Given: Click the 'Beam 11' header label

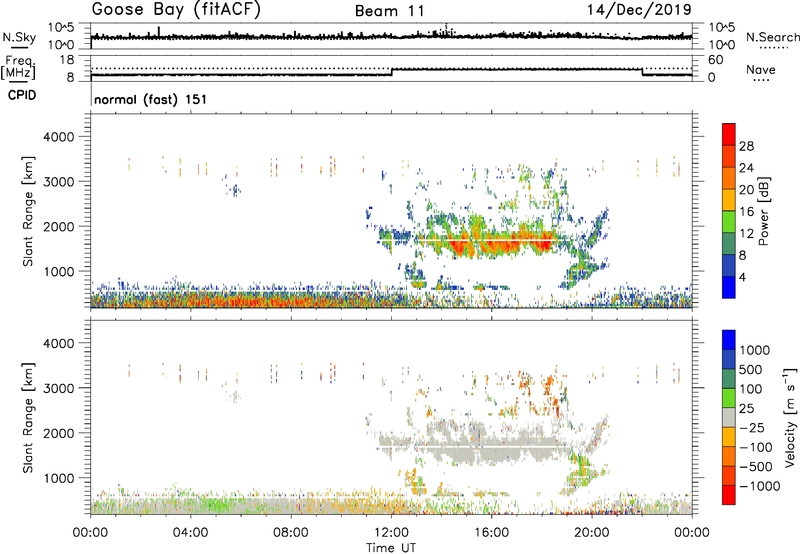Looking at the screenshot, I should coord(389,11).
